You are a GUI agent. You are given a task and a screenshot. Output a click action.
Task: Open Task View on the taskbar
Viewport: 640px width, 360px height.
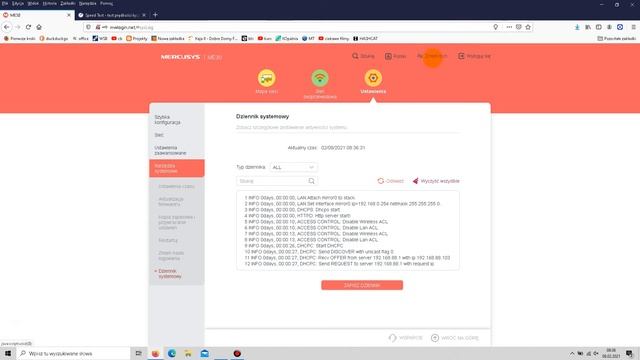[x=138, y=353]
